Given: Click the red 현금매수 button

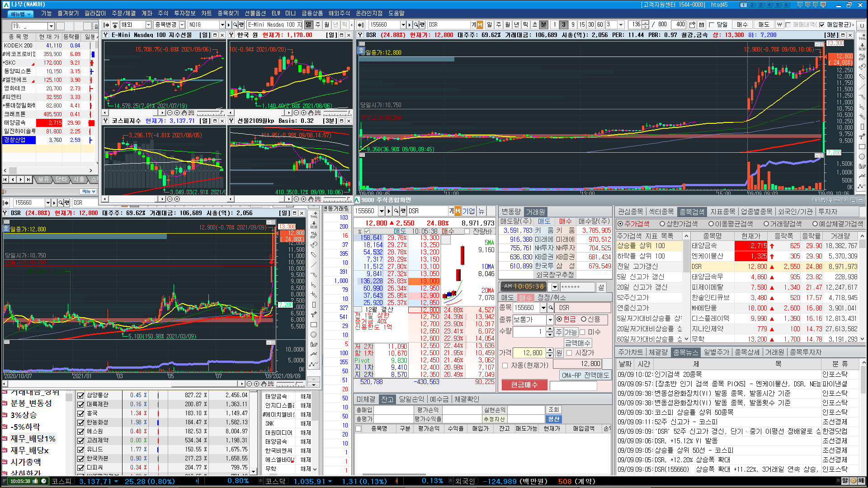Looking at the screenshot, I should click(524, 385).
